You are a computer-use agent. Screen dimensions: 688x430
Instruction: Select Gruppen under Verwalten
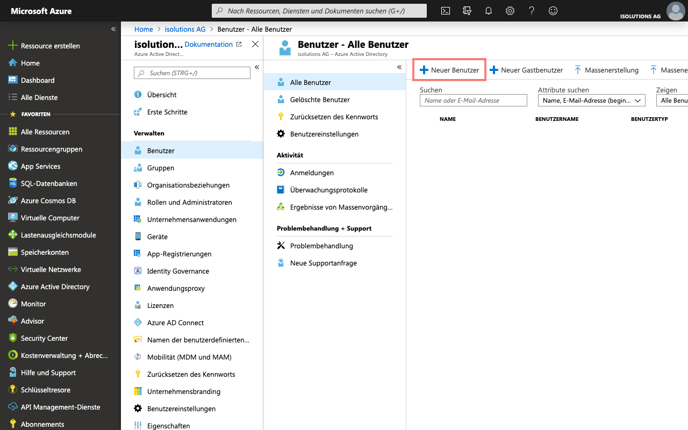pyautogui.click(x=161, y=168)
